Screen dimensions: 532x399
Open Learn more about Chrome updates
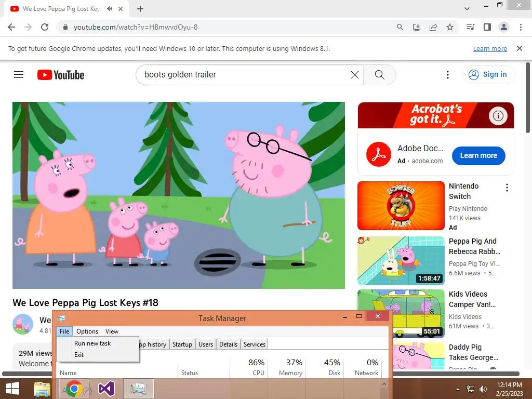pos(490,48)
